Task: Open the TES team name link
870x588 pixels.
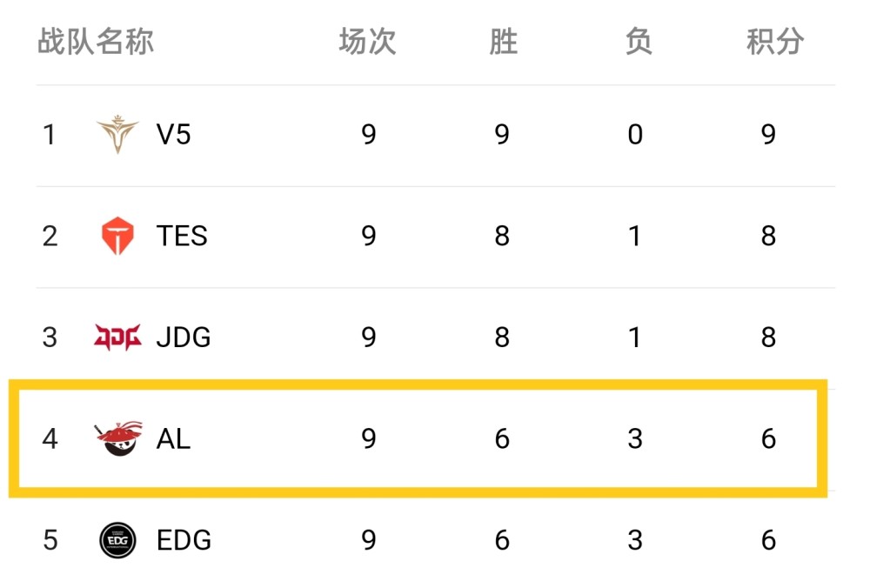Action: [x=182, y=237]
